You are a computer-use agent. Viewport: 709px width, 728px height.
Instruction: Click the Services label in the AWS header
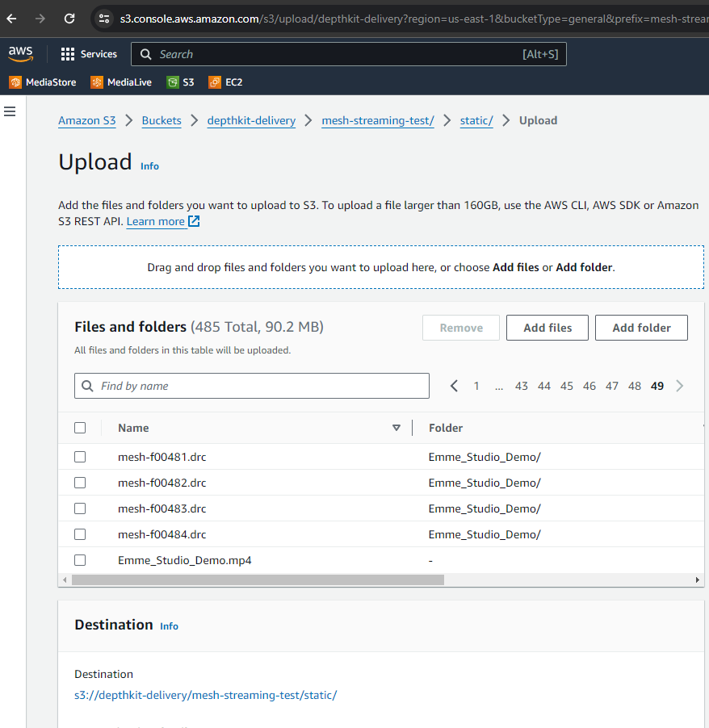tap(99, 54)
